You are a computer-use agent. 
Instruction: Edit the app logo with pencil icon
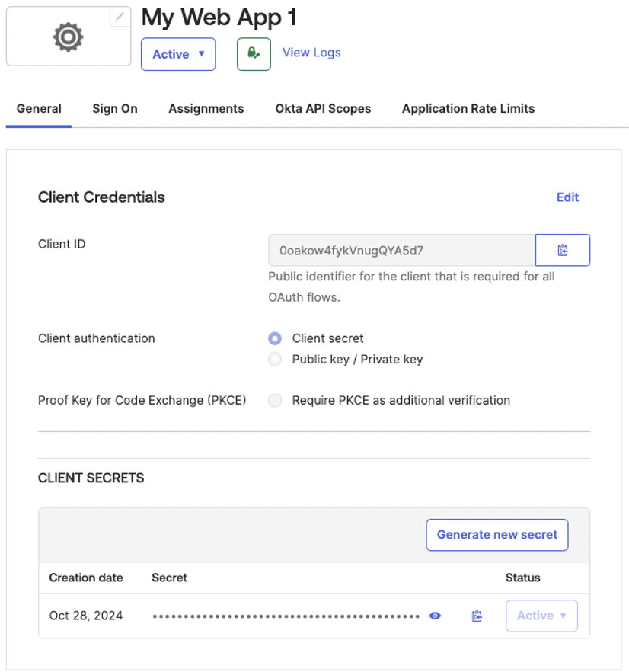[120, 17]
